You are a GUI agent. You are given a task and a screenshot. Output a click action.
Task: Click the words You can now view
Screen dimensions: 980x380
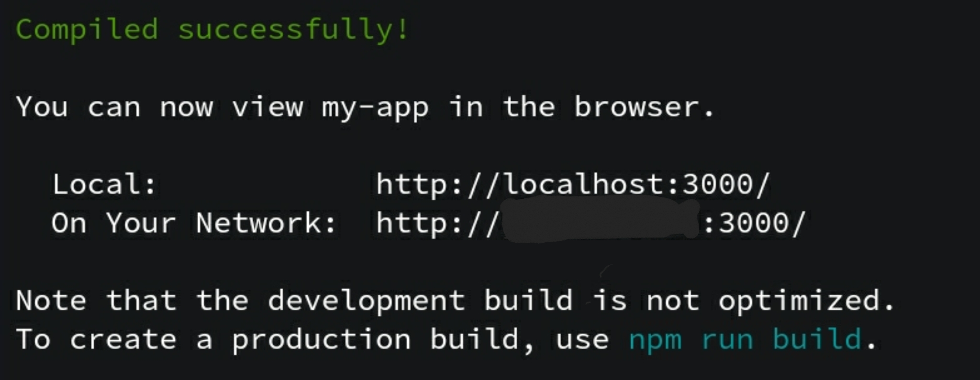coord(160,107)
